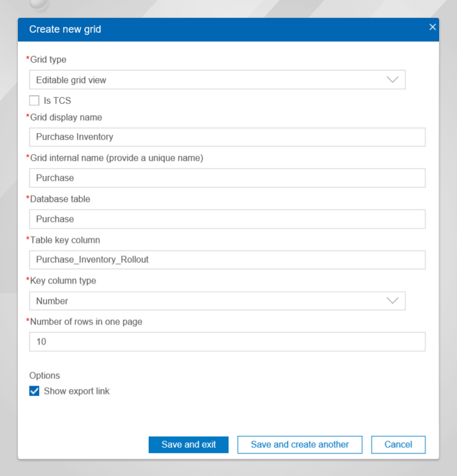Choose Save and create another
Image resolution: width=457 pixels, height=476 pixels.
300,444
